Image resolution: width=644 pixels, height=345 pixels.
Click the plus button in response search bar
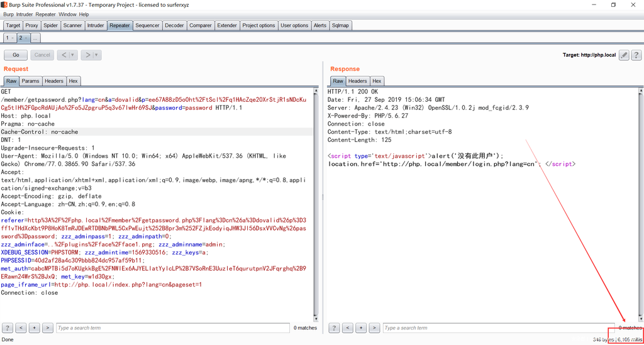point(361,328)
